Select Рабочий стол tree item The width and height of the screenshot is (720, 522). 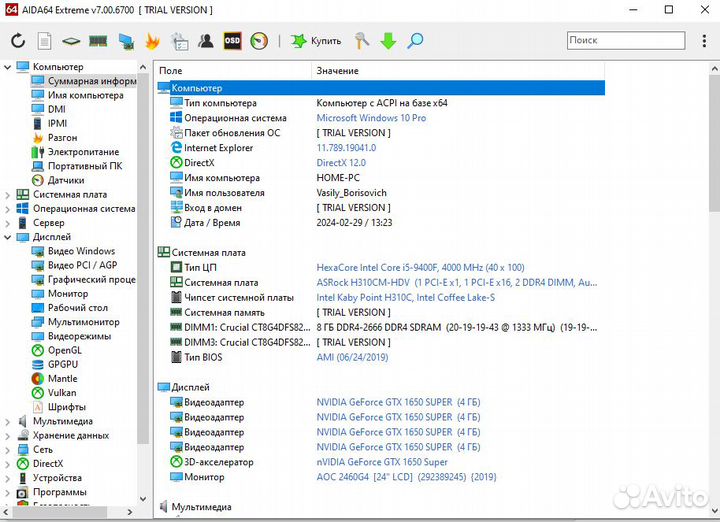click(x=69, y=308)
